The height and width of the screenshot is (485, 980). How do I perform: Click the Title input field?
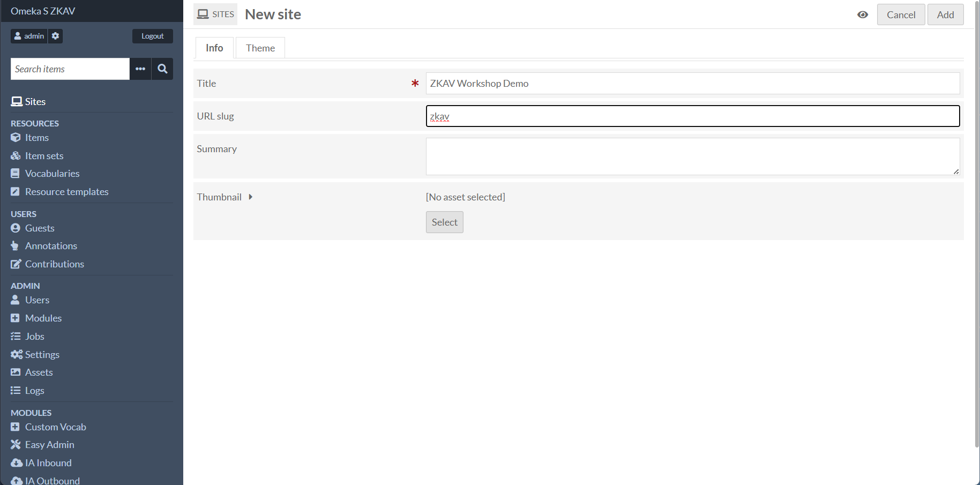(x=693, y=84)
